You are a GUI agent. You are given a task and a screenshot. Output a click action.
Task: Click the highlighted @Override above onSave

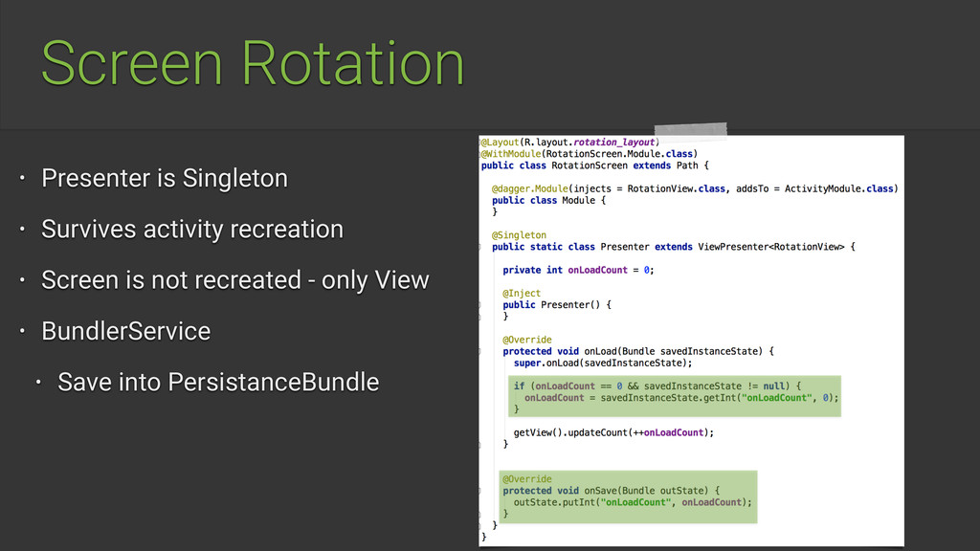(x=527, y=479)
